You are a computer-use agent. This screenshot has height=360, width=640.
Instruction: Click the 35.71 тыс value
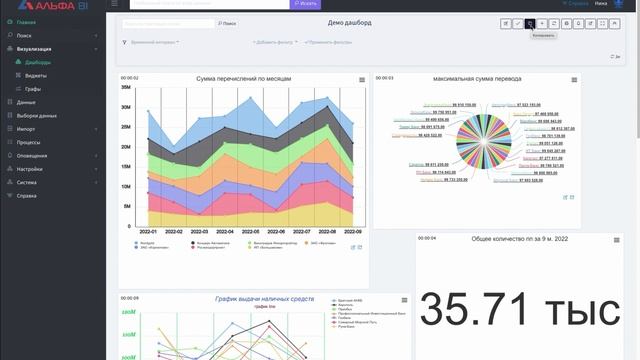coord(520,309)
